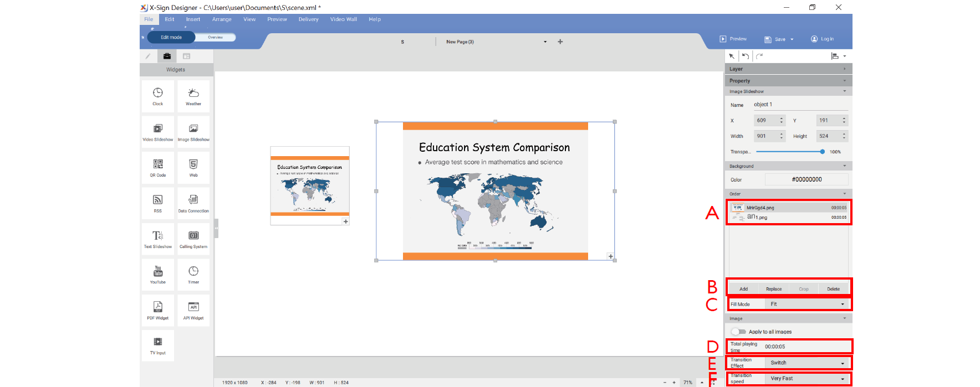The height and width of the screenshot is (387, 980).
Task: Toggle Apply to all images switch
Action: [738, 332]
